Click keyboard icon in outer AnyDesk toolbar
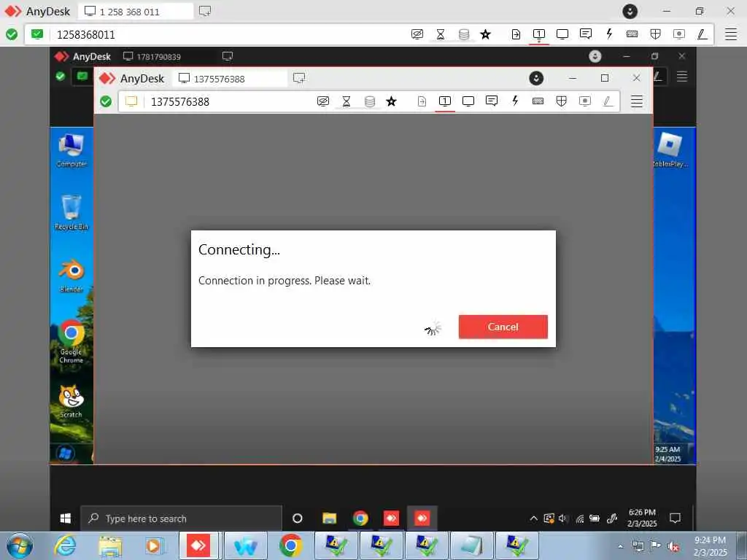Screen dimensions: 747x560 pyautogui.click(x=632, y=34)
